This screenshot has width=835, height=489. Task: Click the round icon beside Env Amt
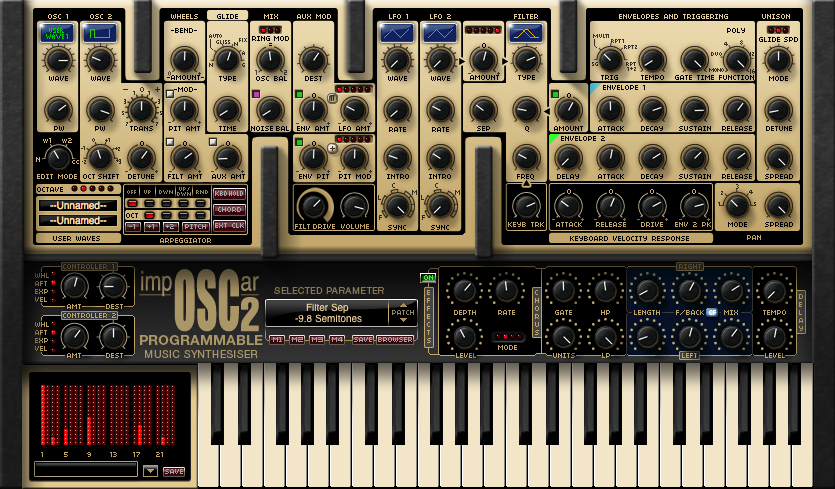tap(332, 97)
